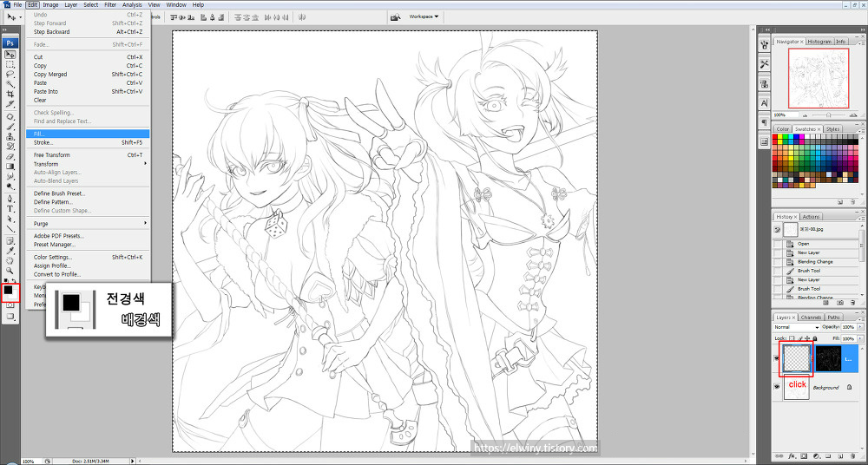Click the foreground color swatch
This screenshot has height=465, width=868.
click(9, 290)
